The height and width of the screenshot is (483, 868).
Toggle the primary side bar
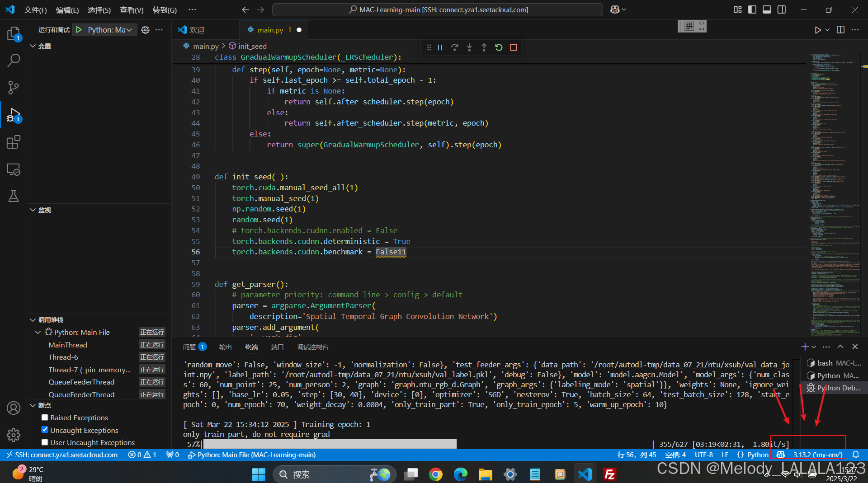752,9
